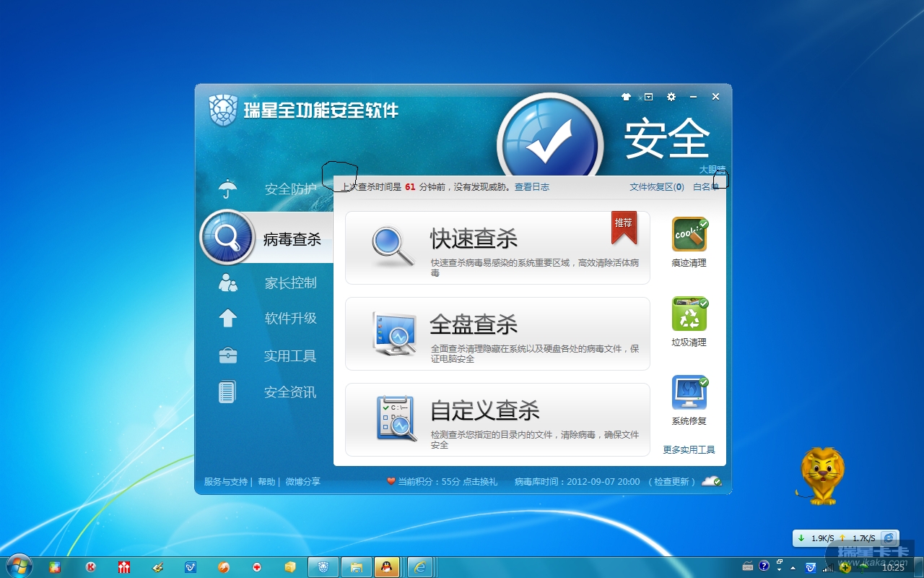Click the red 推荐 ribbon badge
The width and height of the screenshot is (924, 578).
(x=624, y=227)
